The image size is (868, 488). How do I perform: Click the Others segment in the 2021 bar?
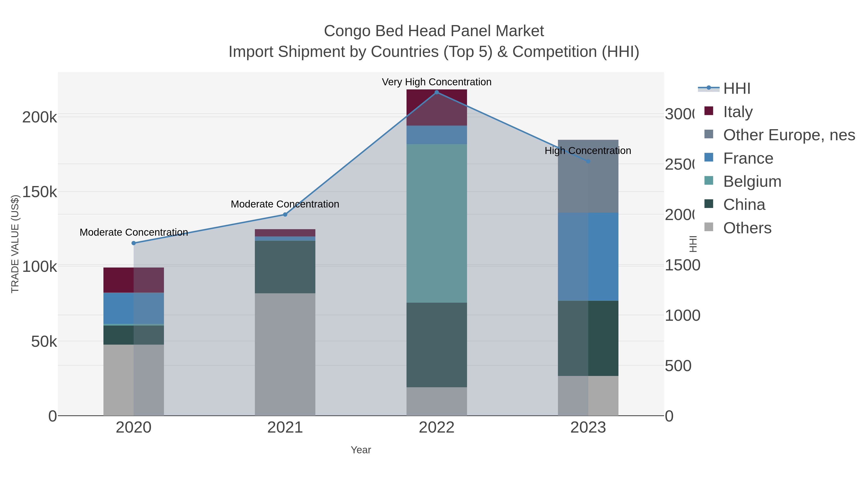click(285, 354)
